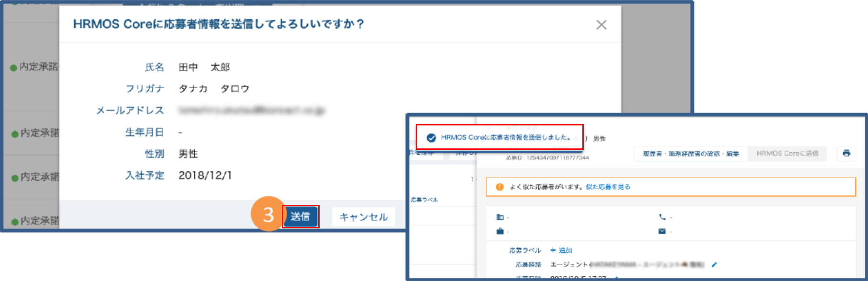Click the mail envelope icon
The image size is (868, 281).
tap(662, 232)
